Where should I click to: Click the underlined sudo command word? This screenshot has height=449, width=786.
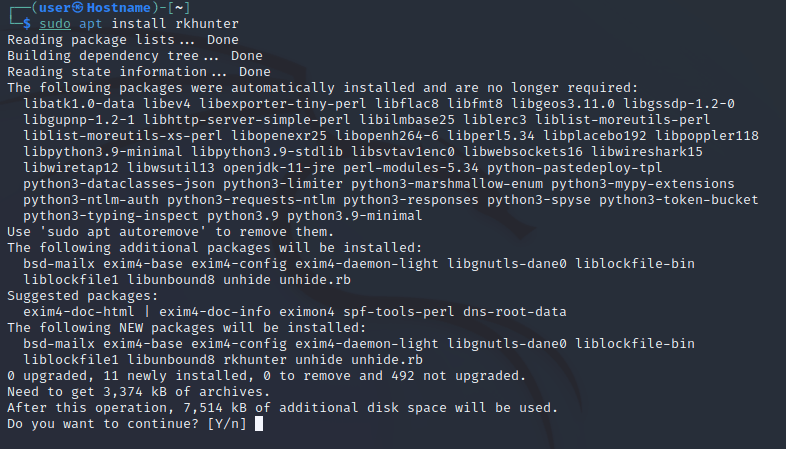56,23
